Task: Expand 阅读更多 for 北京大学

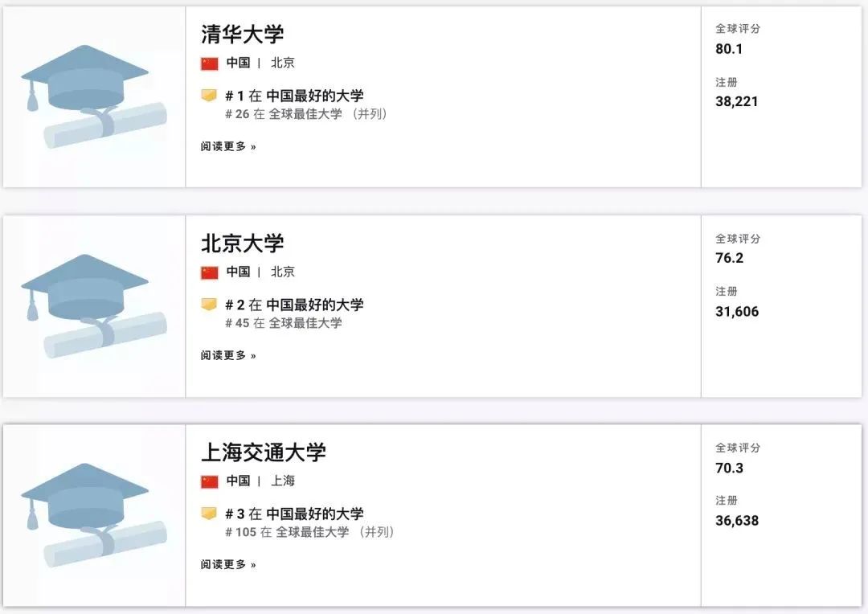Action: [x=228, y=355]
